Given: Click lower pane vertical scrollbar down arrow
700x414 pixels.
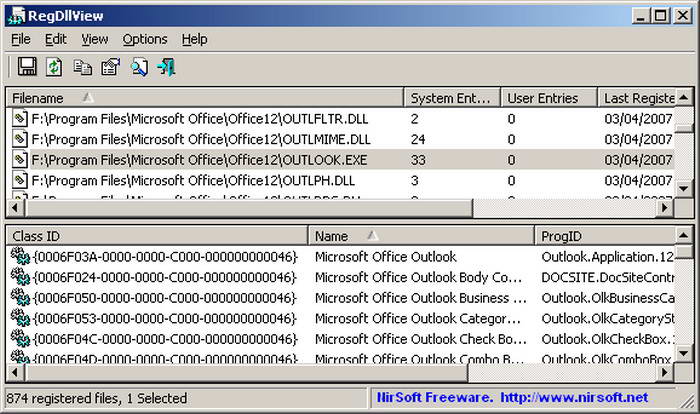Looking at the screenshot, I should coord(684,353).
